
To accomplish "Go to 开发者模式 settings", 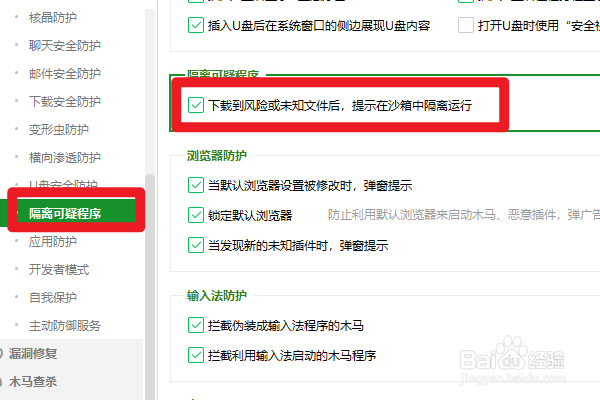I will point(59,269).
